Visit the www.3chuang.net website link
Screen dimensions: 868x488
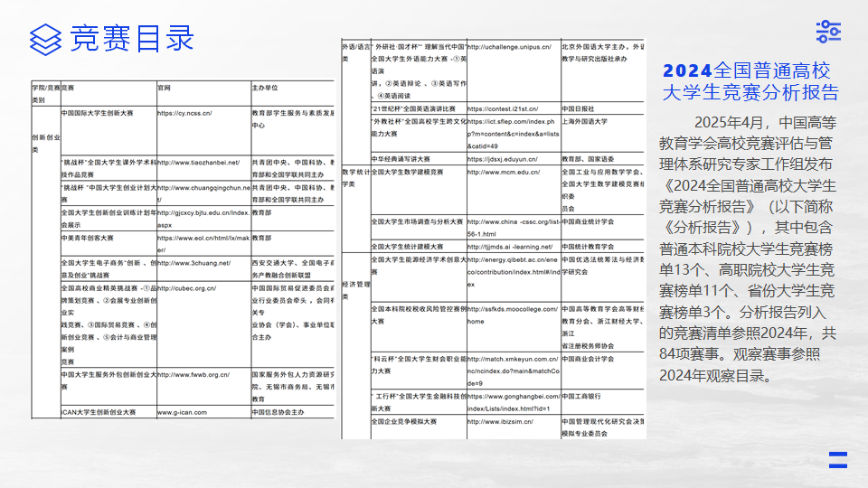point(193,263)
